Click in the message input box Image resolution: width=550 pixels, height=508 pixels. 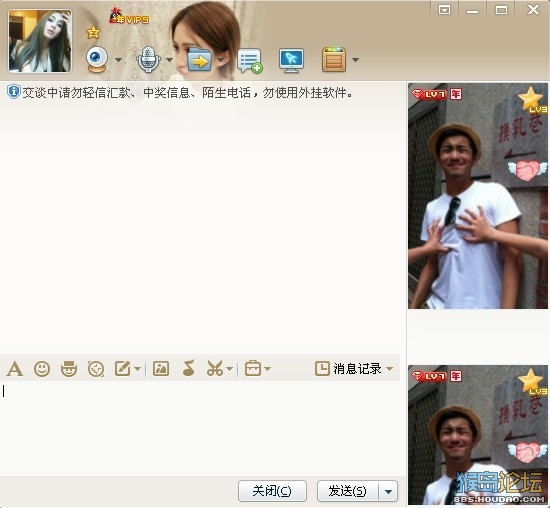(200, 428)
